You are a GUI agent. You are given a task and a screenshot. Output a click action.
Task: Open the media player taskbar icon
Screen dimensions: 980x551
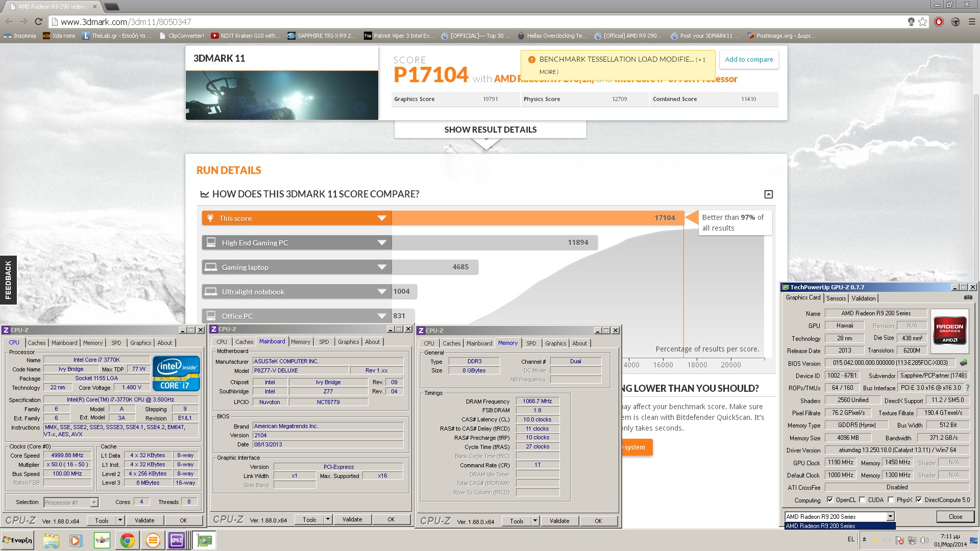[76, 540]
